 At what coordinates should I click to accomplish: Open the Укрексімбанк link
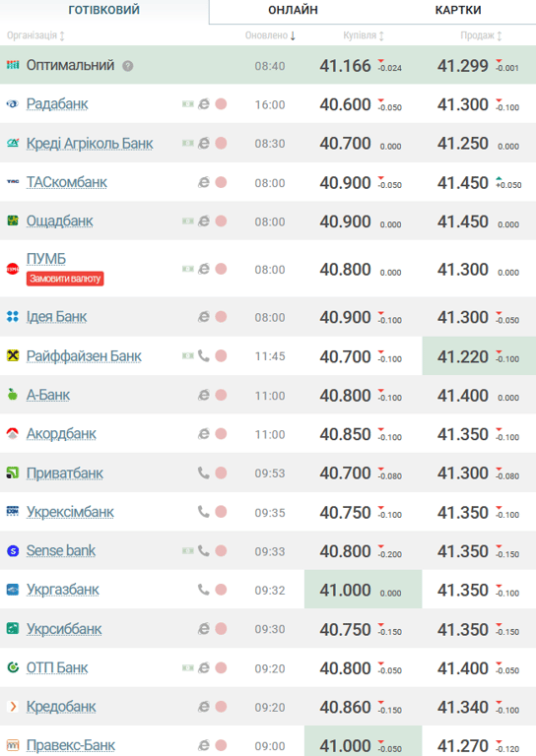70,512
